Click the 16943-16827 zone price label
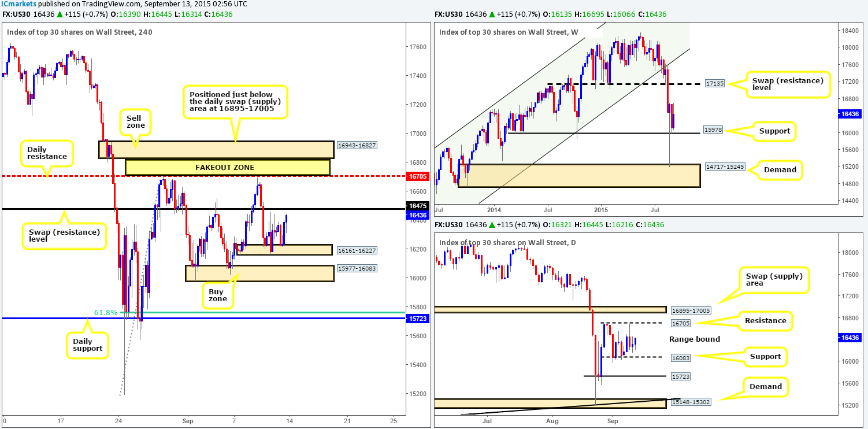The height and width of the screenshot is (429, 868). (x=357, y=146)
